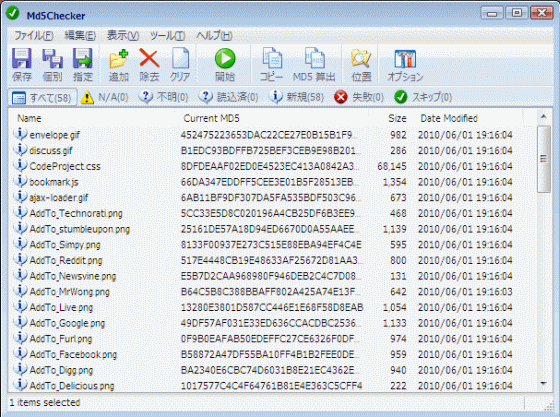Copy the MD5 with the コピー icon
Viewport: 560px width, 417px height.
[x=271, y=65]
